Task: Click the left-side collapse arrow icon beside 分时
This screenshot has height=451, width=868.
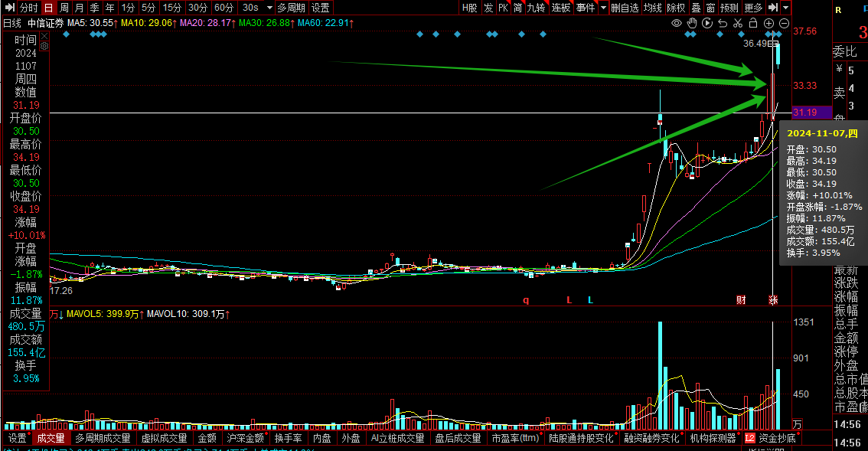Action: [x=10, y=8]
